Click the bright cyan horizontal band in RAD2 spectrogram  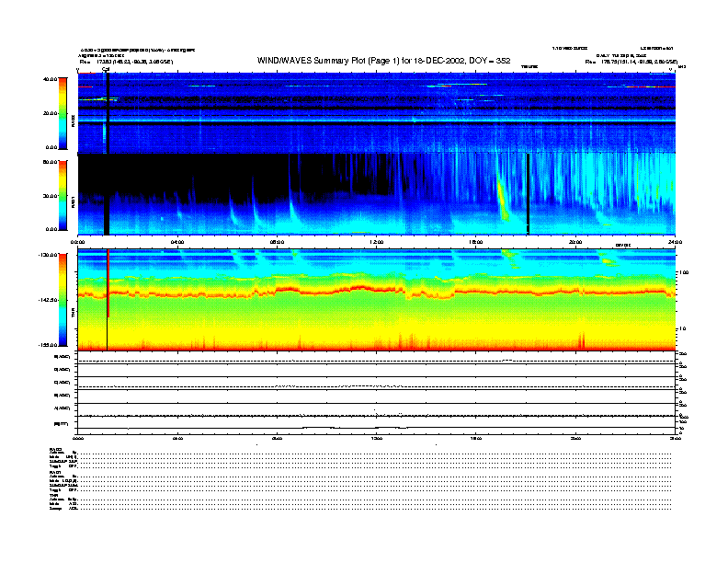(377, 121)
